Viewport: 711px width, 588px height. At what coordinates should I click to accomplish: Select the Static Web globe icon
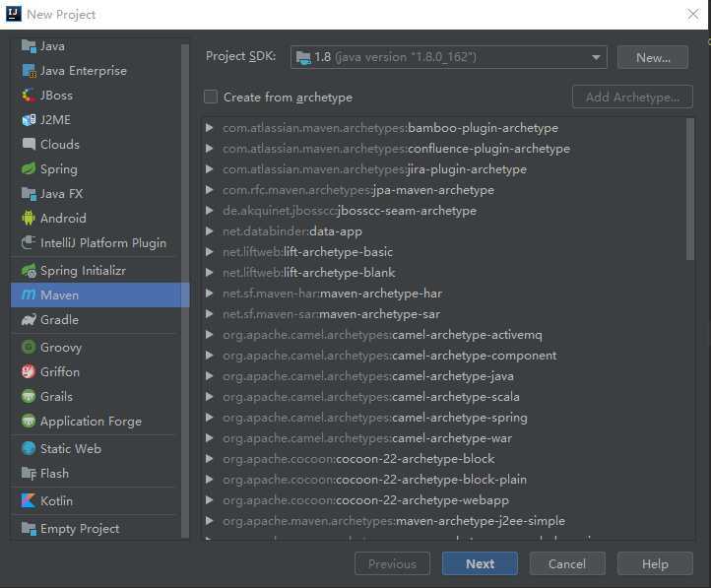click(x=29, y=448)
